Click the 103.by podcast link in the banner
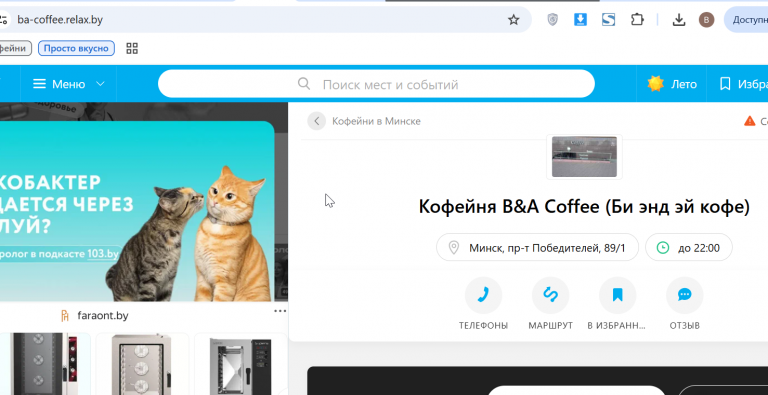768x395 pixels. 103,254
